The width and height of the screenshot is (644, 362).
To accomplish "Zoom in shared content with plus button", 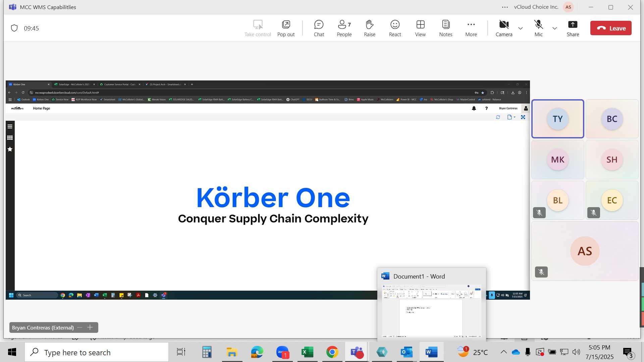I will click(x=90, y=327).
